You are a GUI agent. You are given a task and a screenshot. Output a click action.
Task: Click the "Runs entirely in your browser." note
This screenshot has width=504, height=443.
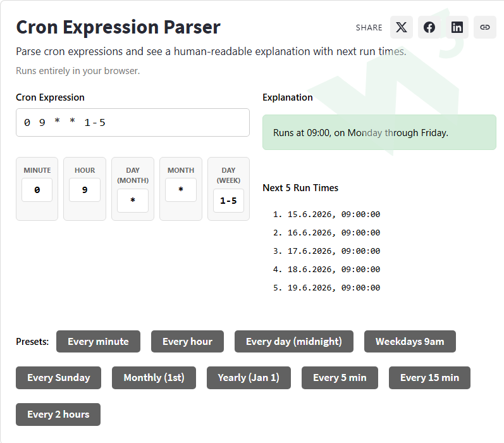[78, 71]
